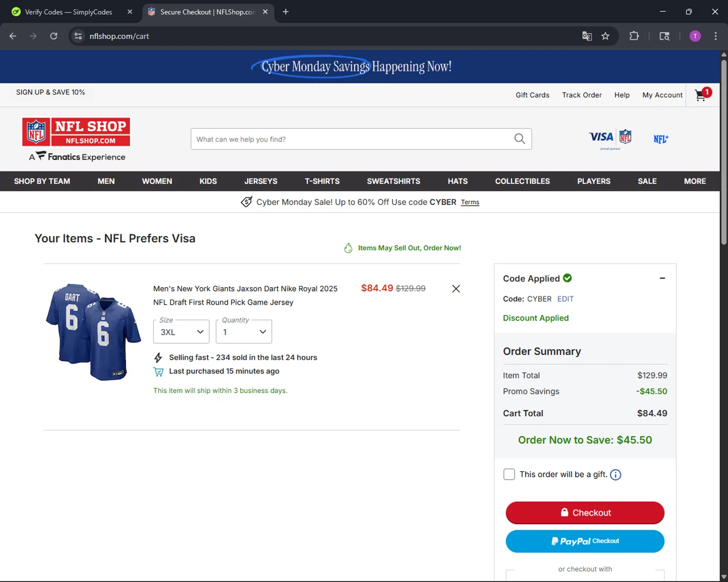The image size is (728, 582).
Task: Click the flame icon near sell out notice
Action: click(348, 248)
